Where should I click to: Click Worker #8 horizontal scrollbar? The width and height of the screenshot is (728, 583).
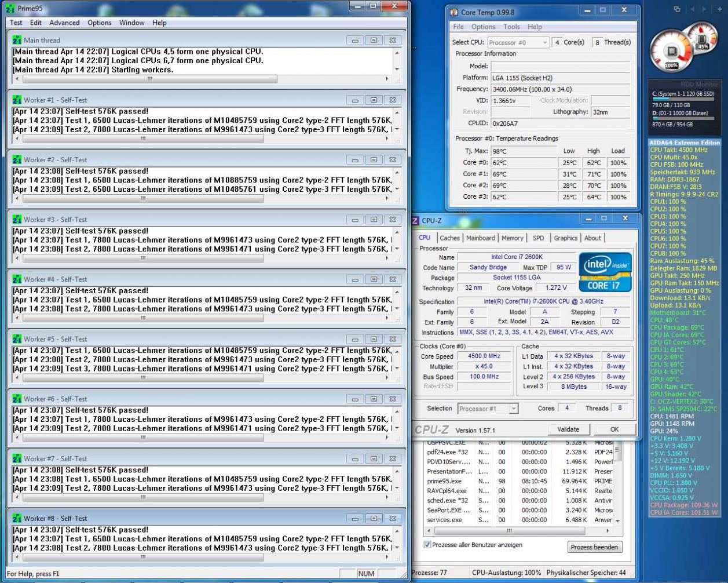(202, 557)
